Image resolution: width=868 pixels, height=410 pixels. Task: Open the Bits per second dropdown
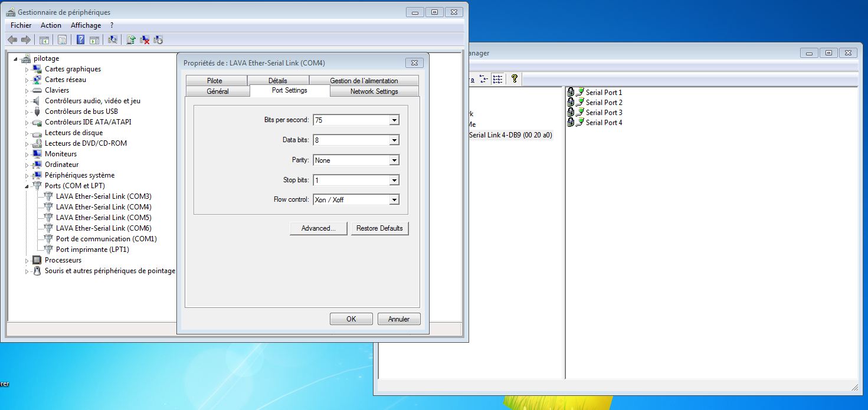click(394, 120)
